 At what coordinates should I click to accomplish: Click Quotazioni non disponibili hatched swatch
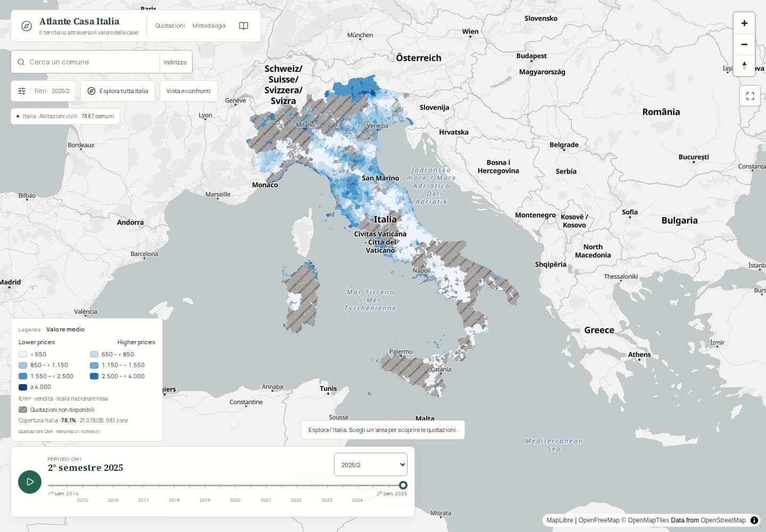pyautogui.click(x=23, y=410)
